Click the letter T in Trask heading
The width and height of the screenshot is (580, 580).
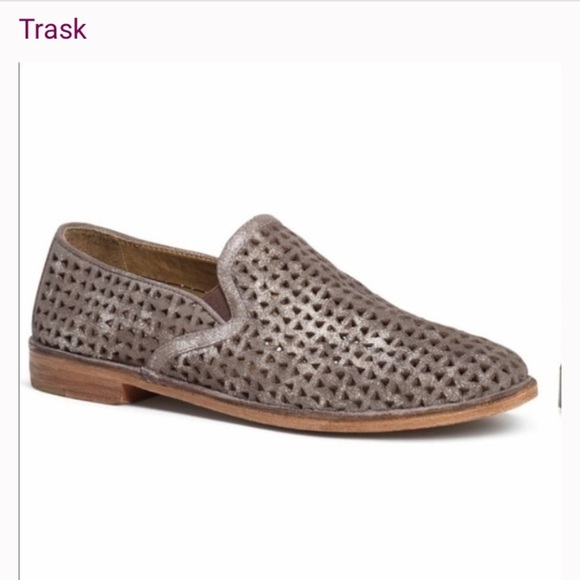pyautogui.click(x=26, y=29)
